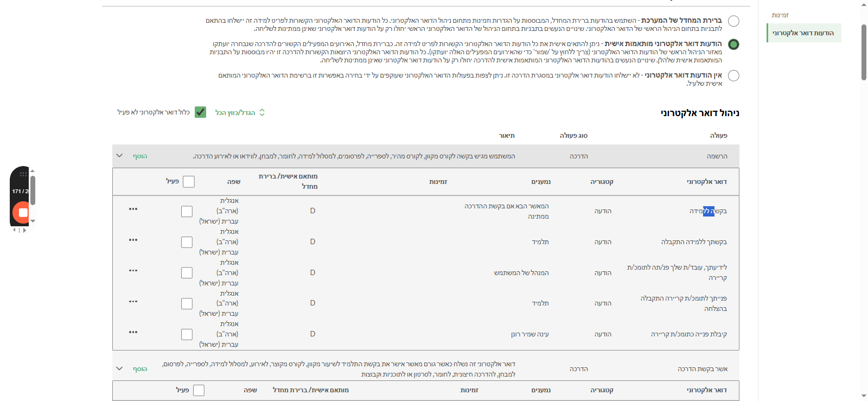
Task: Open three-dot menu for the 'עינה שמיר רון' row
Action: tap(133, 332)
